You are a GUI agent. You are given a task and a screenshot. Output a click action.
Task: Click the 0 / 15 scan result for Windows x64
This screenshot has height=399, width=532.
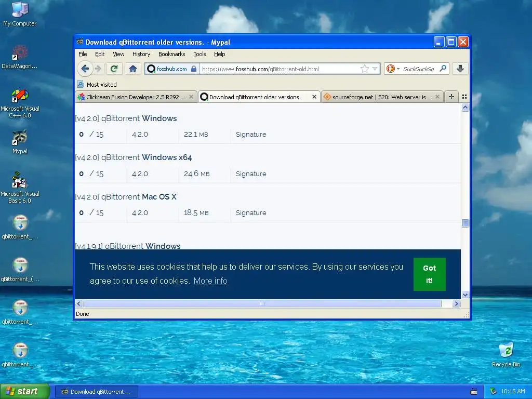point(91,174)
